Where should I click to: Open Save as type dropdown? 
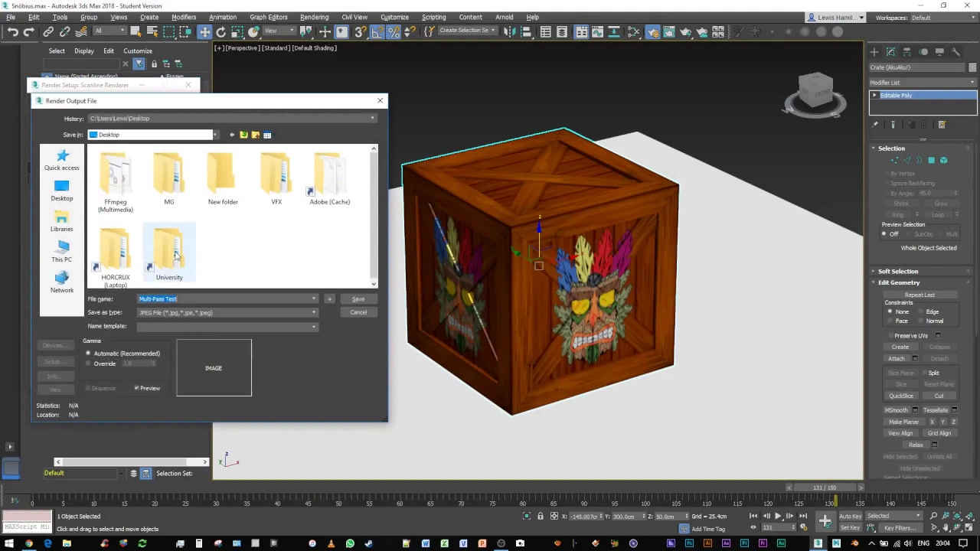tap(313, 313)
